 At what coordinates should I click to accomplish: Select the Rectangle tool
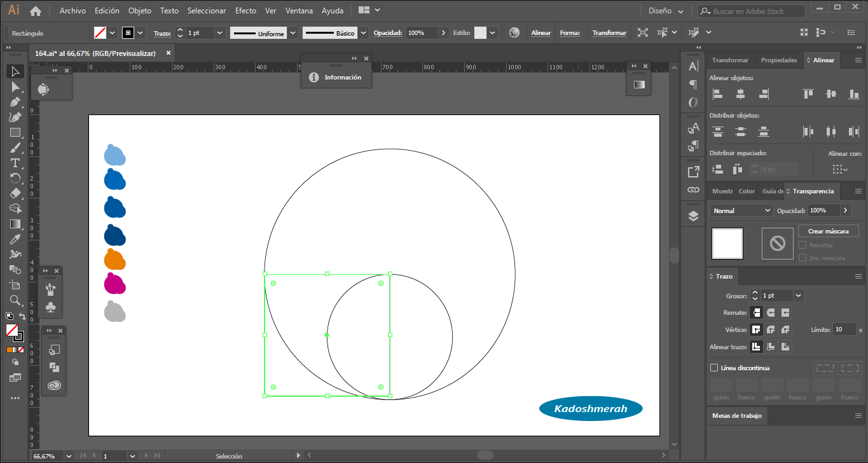[16, 132]
